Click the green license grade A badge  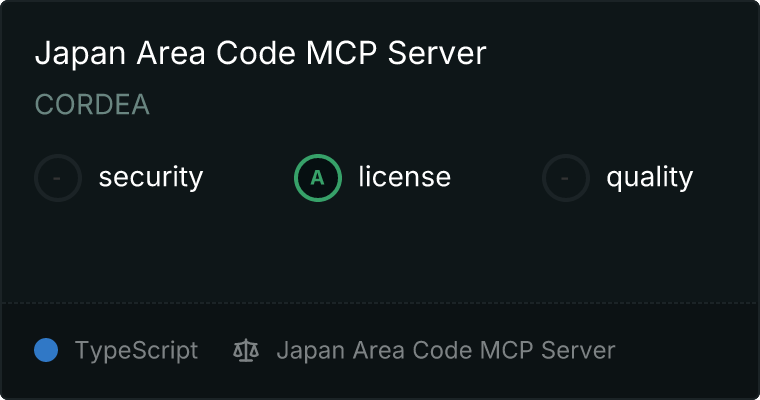(318, 178)
